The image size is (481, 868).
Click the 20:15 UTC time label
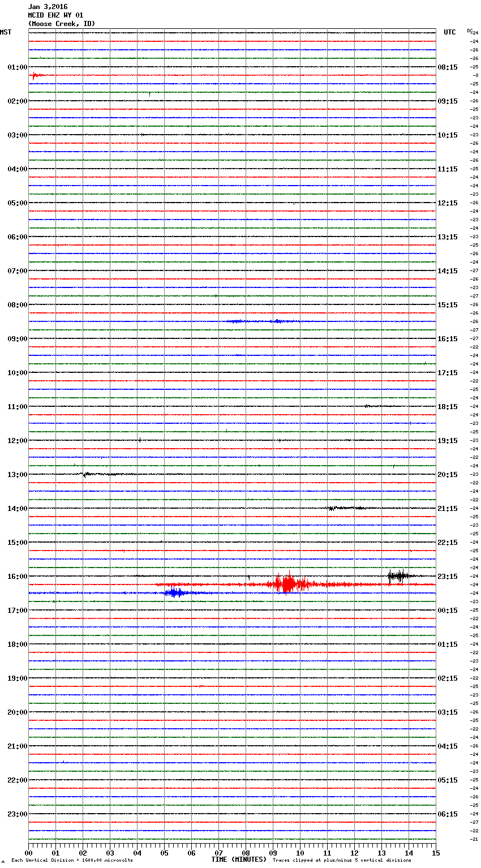pos(448,474)
